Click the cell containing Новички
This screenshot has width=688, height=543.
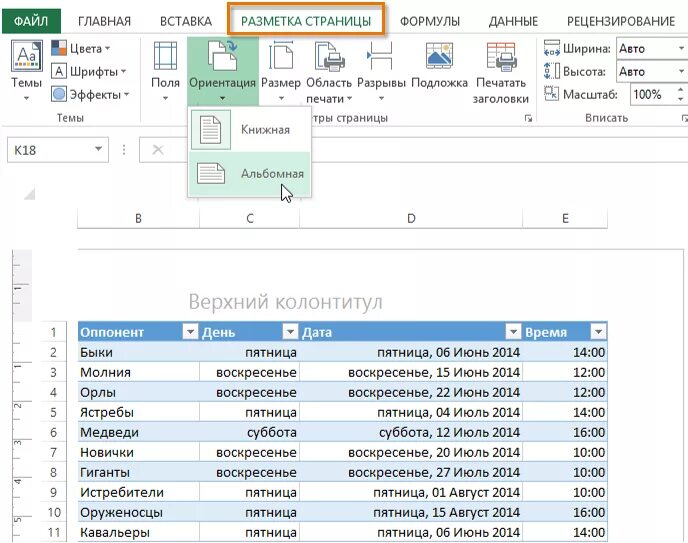pyautogui.click(x=139, y=452)
